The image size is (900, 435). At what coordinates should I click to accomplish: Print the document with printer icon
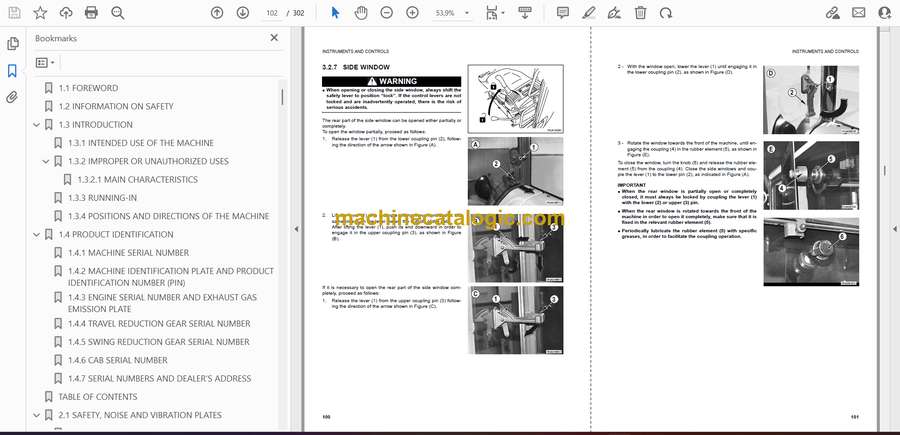coord(91,13)
